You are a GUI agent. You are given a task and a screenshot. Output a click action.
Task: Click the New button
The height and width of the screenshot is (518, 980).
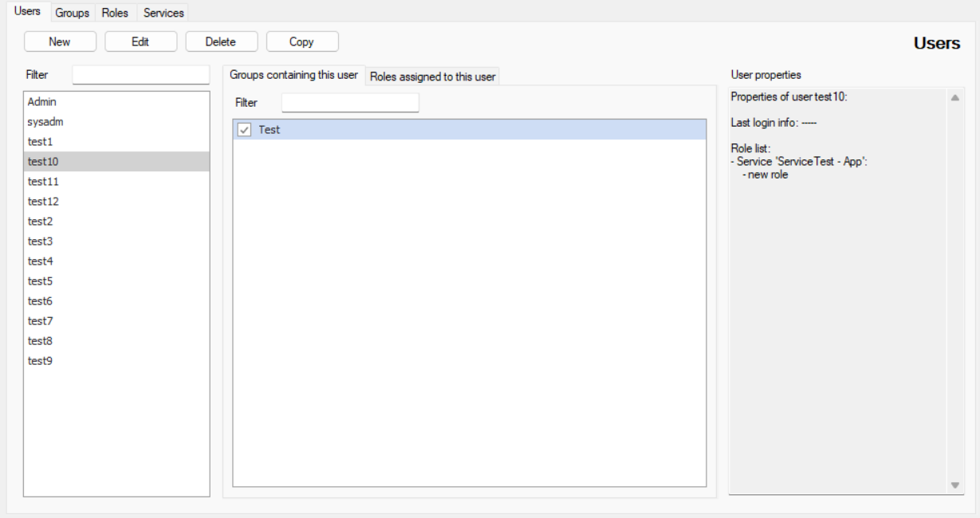tap(60, 41)
